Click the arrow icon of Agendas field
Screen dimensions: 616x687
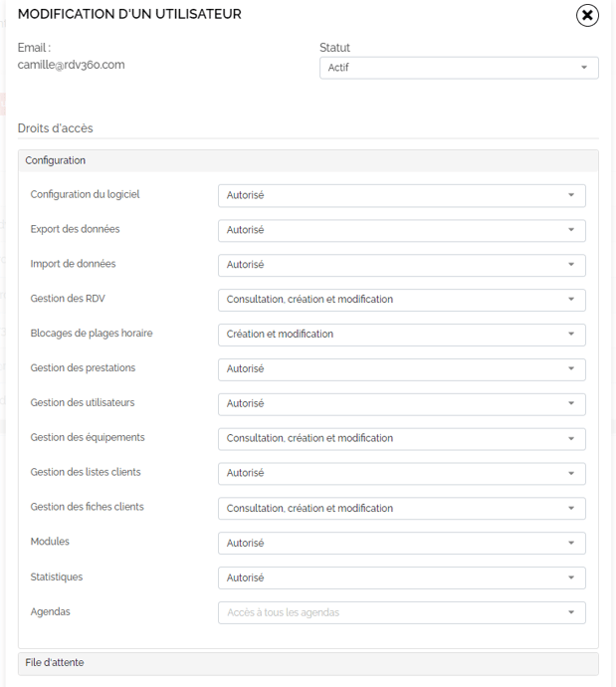point(571,612)
